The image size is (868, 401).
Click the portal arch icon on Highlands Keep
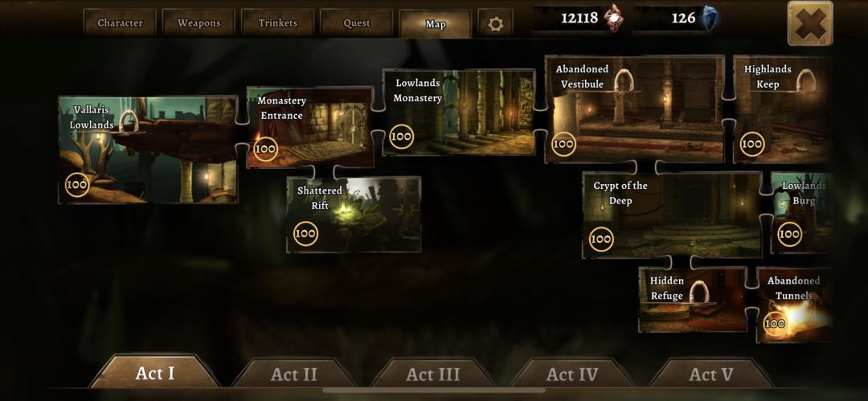pos(805,81)
